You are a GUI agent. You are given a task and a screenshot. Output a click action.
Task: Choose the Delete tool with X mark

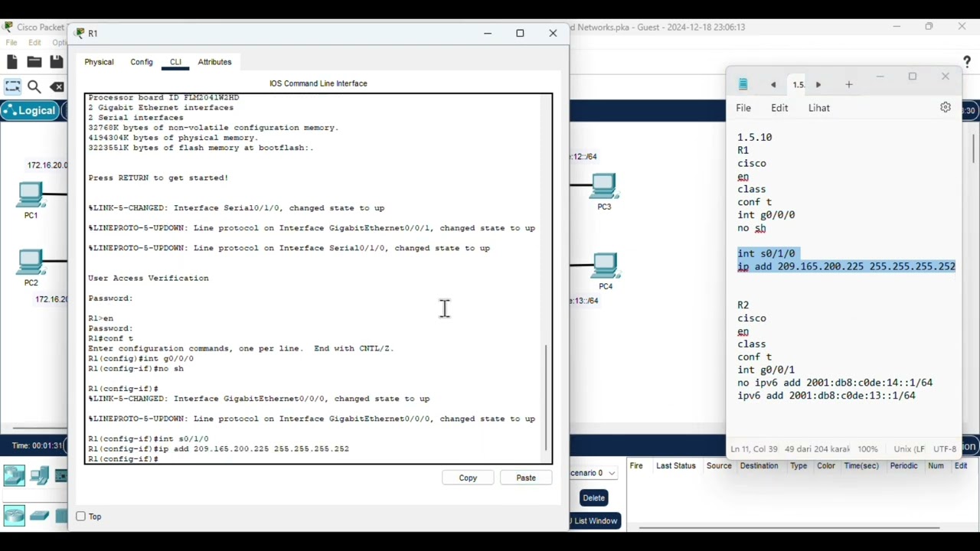[57, 86]
